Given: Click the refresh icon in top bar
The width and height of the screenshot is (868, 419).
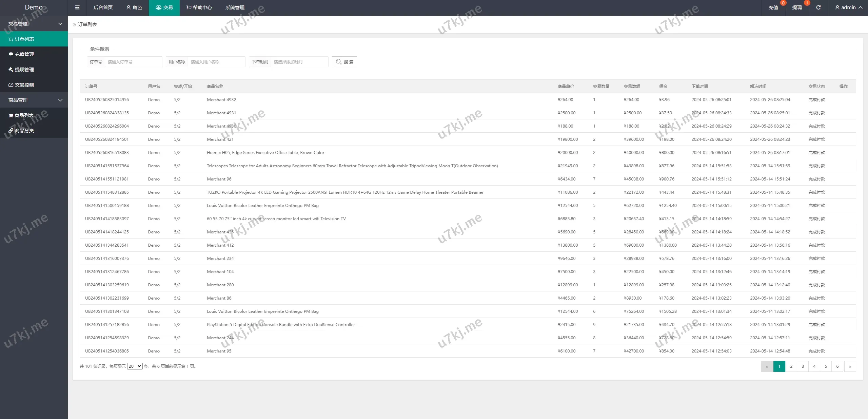Looking at the screenshot, I should pyautogui.click(x=818, y=7).
